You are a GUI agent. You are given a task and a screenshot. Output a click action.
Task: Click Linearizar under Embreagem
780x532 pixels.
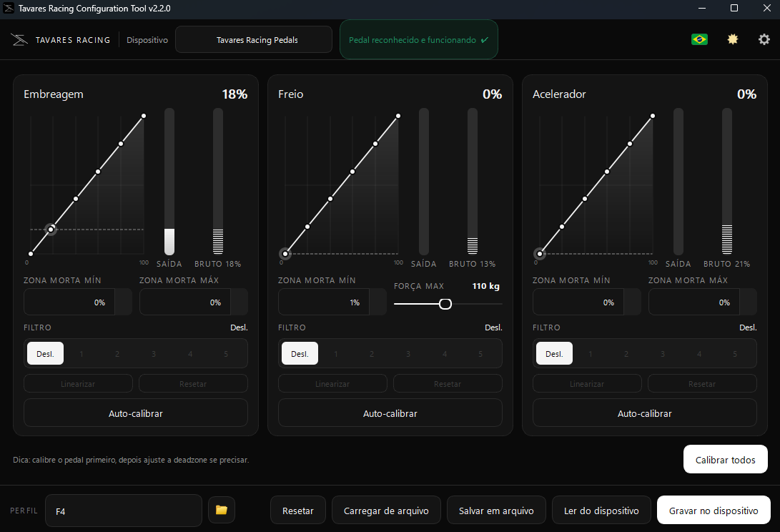tap(78, 384)
